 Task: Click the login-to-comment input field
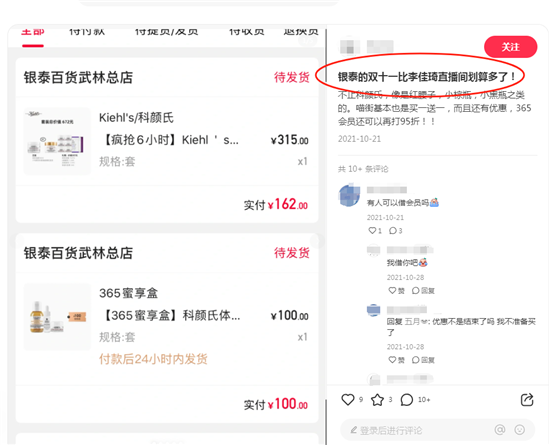tap(417, 430)
